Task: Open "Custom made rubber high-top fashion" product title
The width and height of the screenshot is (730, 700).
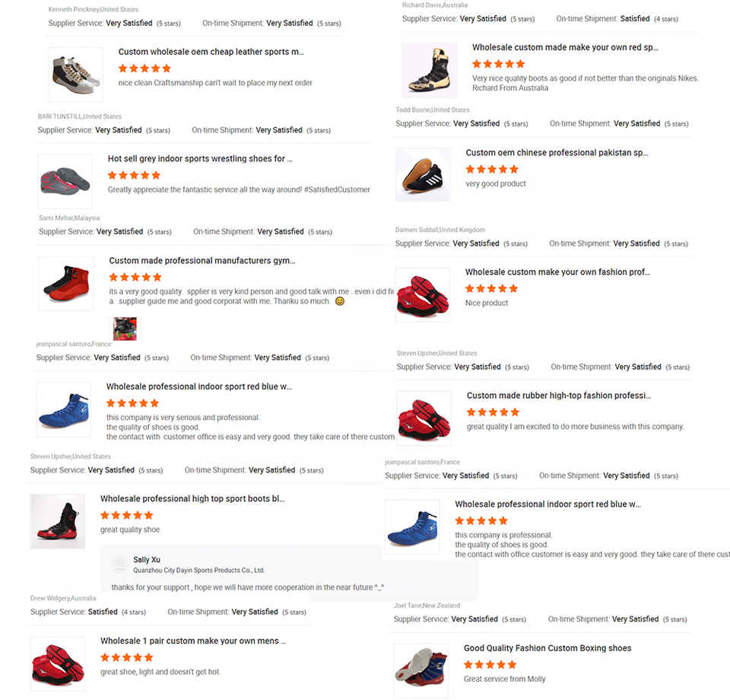Action: click(x=559, y=396)
